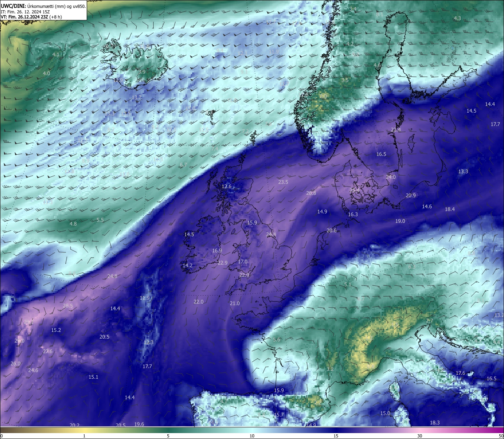Click the 24.4 value off eastern England

click(x=271, y=234)
